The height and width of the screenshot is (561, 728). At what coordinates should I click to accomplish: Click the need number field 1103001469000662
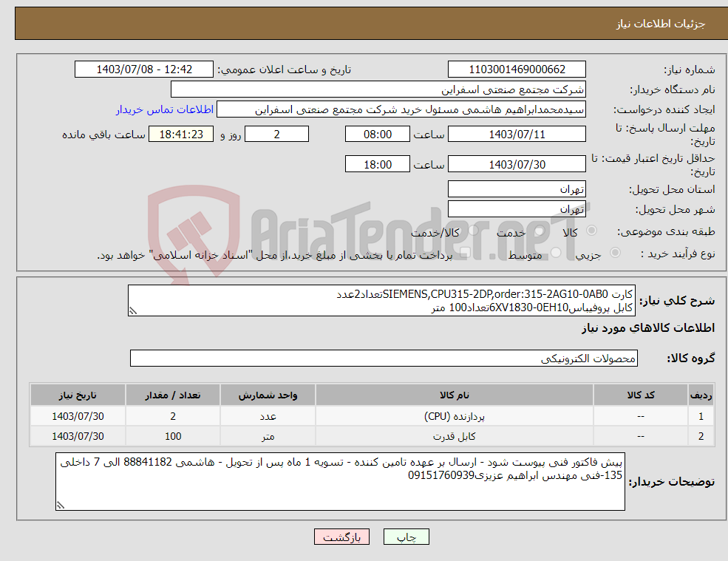click(517, 69)
